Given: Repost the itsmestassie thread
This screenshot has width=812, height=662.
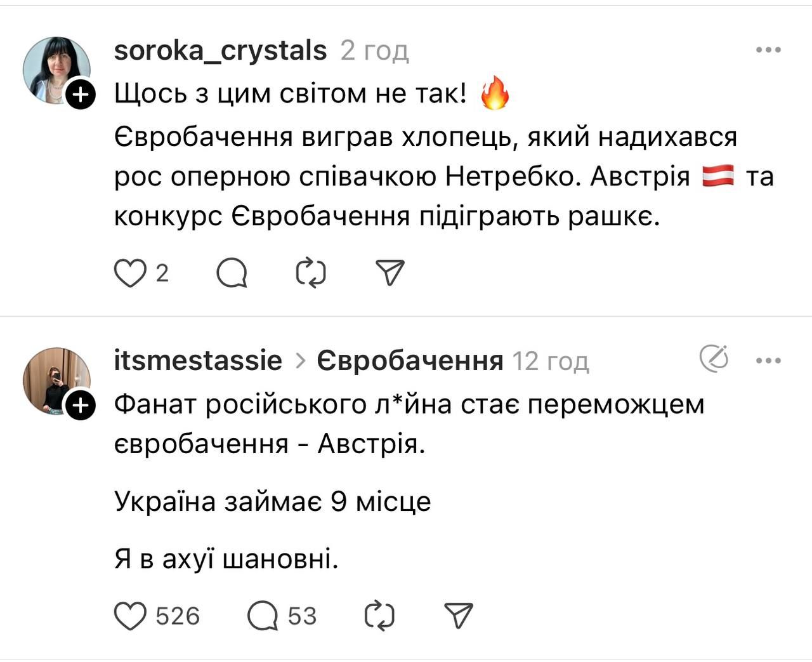Looking at the screenshot, I should pos(380,616).
